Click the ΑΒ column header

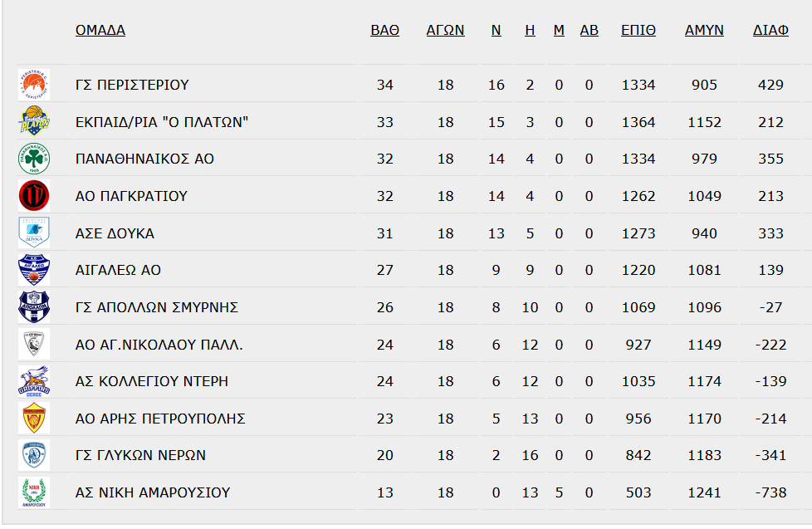tap(589, 30)
